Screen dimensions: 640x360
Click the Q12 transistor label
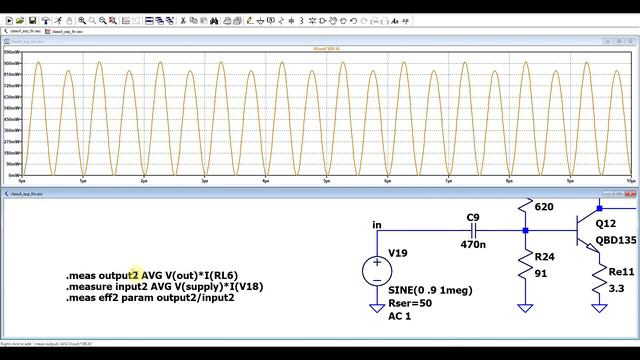[x=606, y=224]
